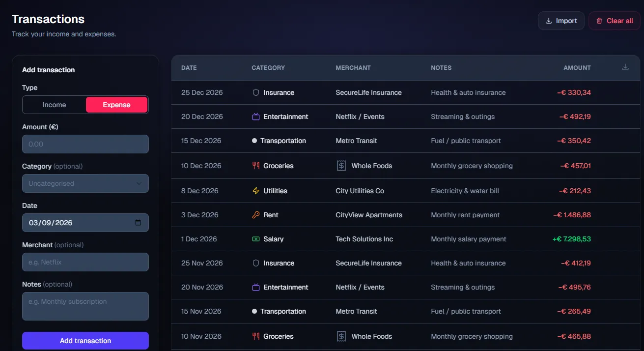Image resolution: width=644 pixels, height=351 pixels.
Task: Click amount −€ 350,42
Action: pyautogui.click(x=574, y=141)
